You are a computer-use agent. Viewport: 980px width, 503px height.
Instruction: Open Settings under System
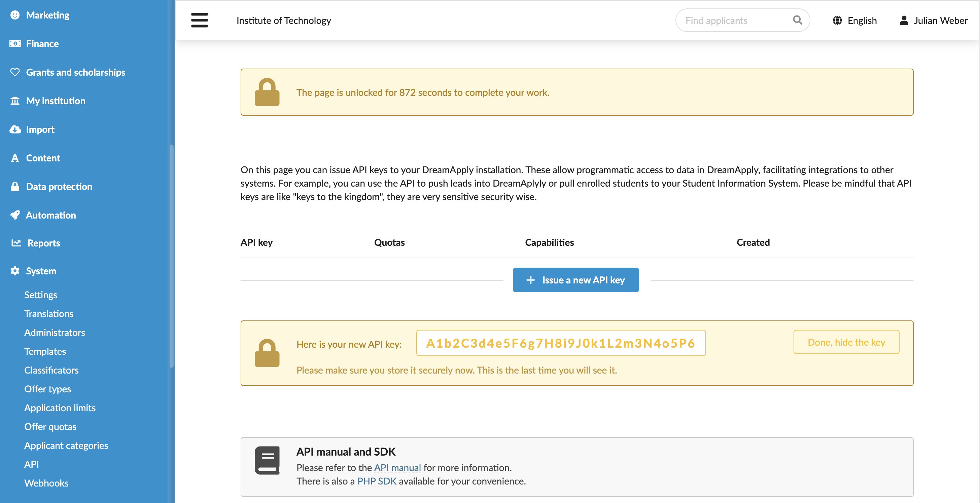point(41,295)
